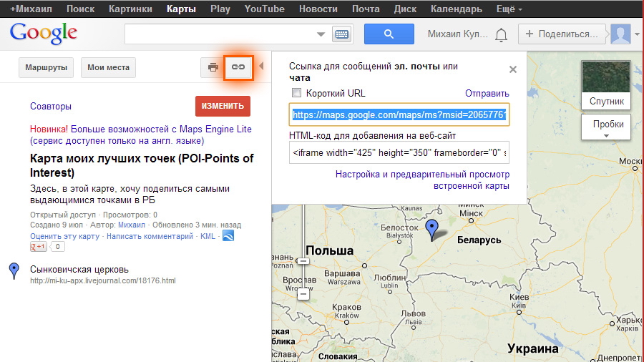This screenshot has width=644, height=362.
Task: Open Новости in top bar
Action: 318,9
